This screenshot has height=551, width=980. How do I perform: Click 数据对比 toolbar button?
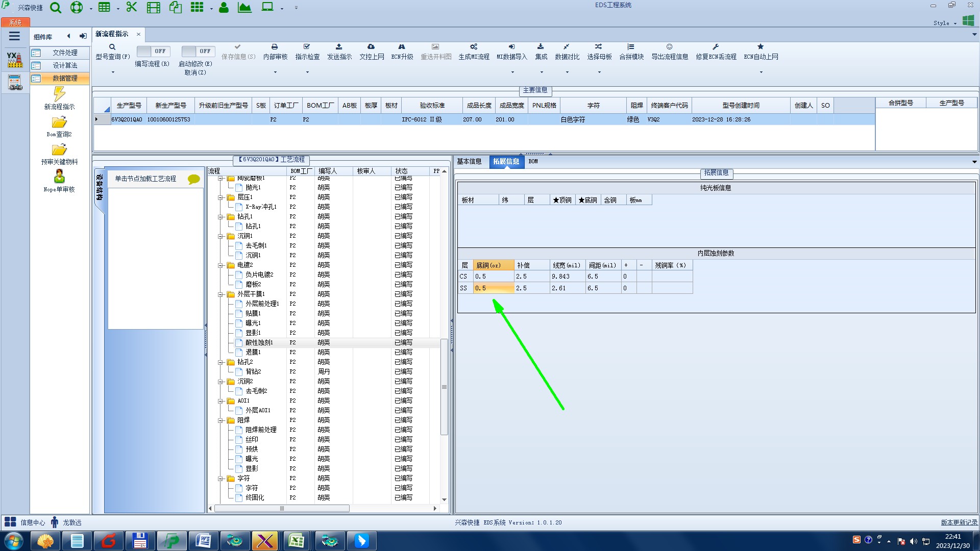click(x=567, y=52)
